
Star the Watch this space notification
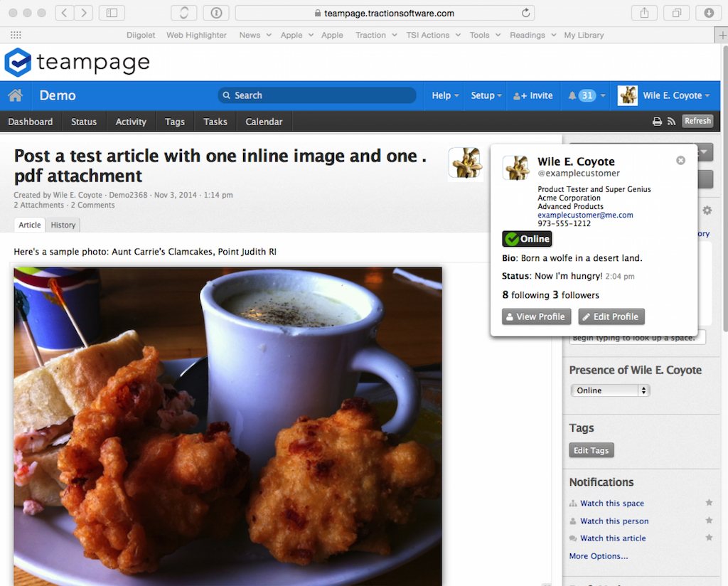(709, 503)
